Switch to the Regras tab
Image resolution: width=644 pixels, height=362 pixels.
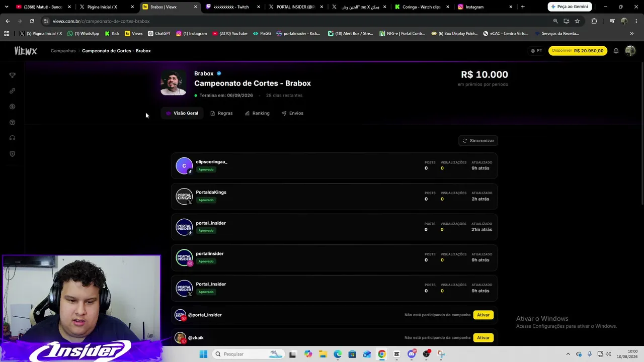coord(221,113)
